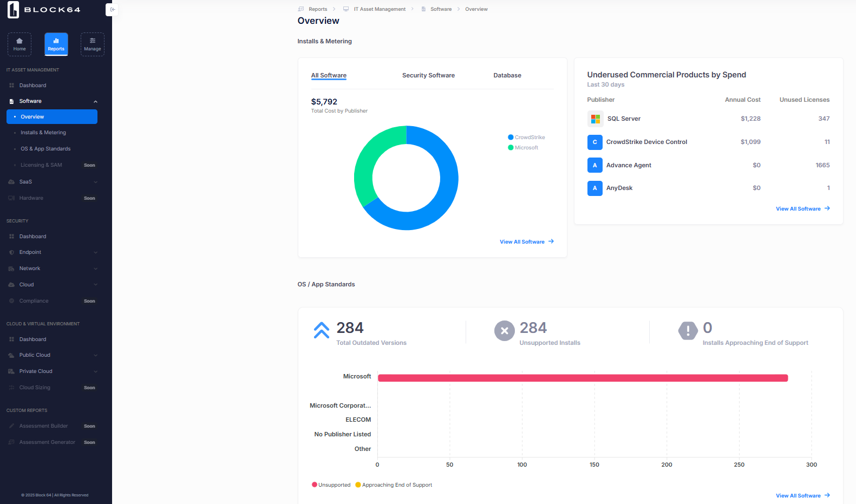Screen dimensions: 856x504
Task: Toggle the Approaching End of Support legend dot
Action: (358, 485)
